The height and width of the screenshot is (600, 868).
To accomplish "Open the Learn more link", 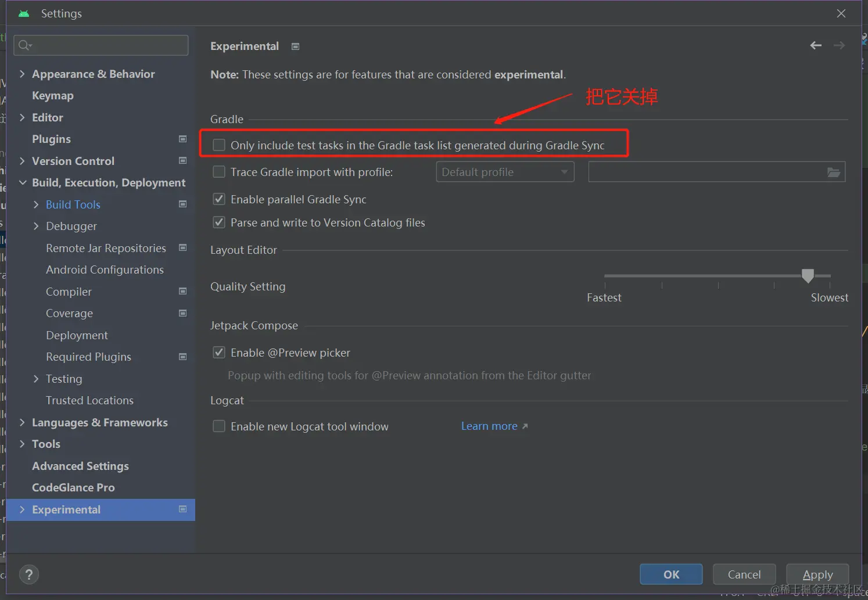I will (489, 426).
